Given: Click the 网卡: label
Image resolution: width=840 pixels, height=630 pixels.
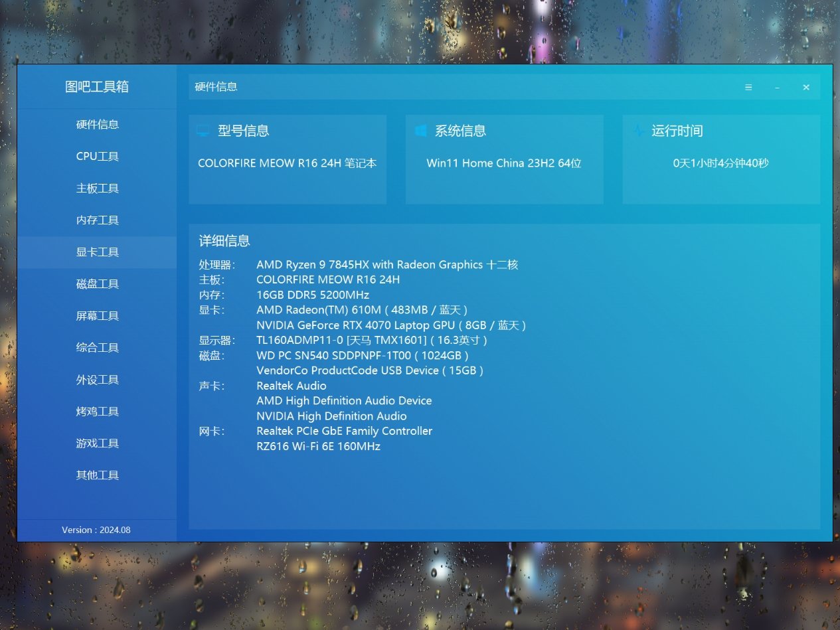Looking at the screenshot, I should coord(212,431).
